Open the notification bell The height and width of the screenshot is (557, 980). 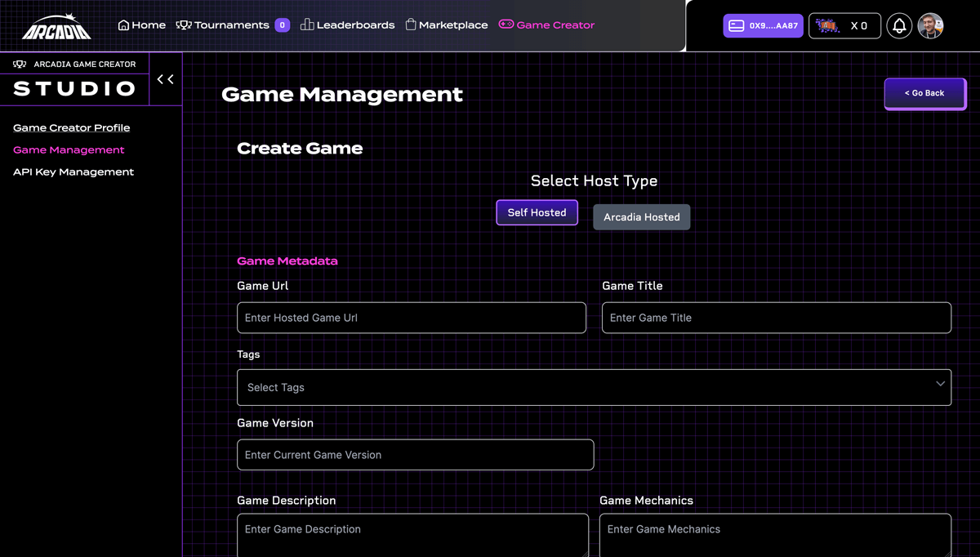click(899, 25)
